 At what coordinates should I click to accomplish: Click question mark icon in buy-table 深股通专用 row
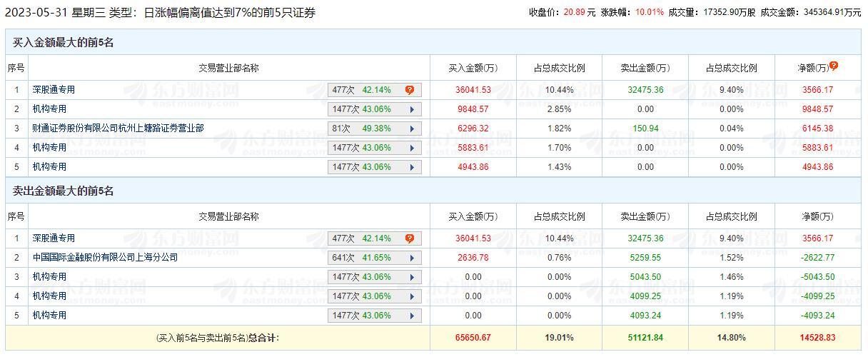point(410,91)
